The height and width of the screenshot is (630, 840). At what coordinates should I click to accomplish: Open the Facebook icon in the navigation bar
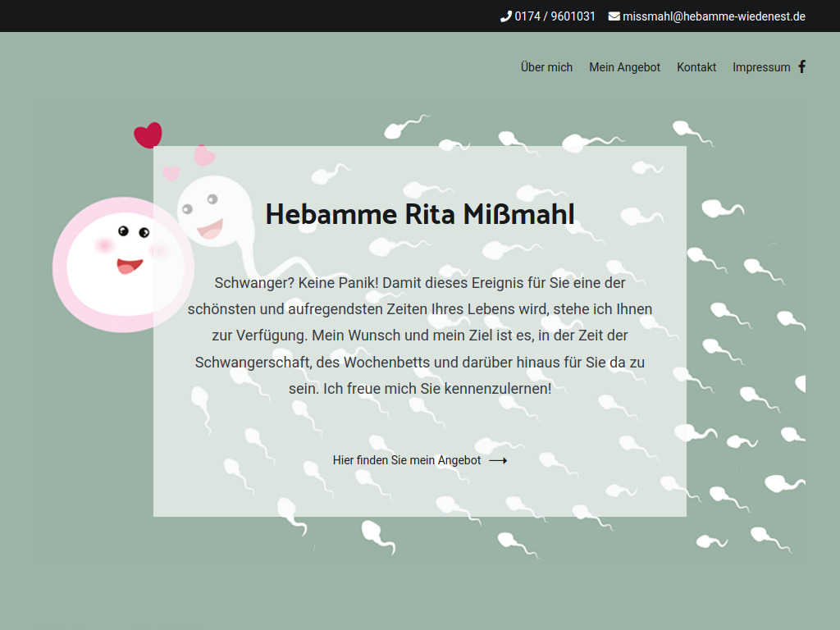[801, 66]
